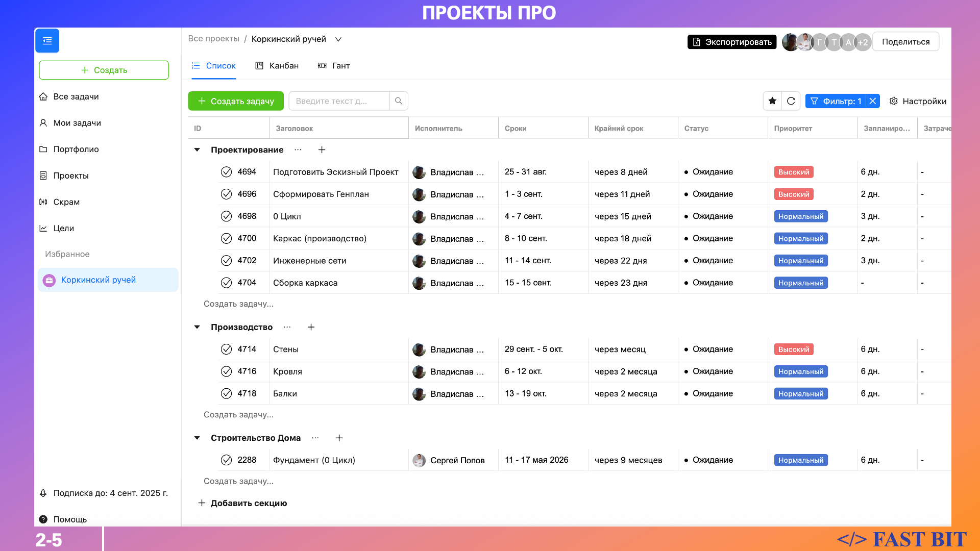This screenshot has width=980, height=551.
Task: Click the search magnifier icon
Action: point(399,101)
